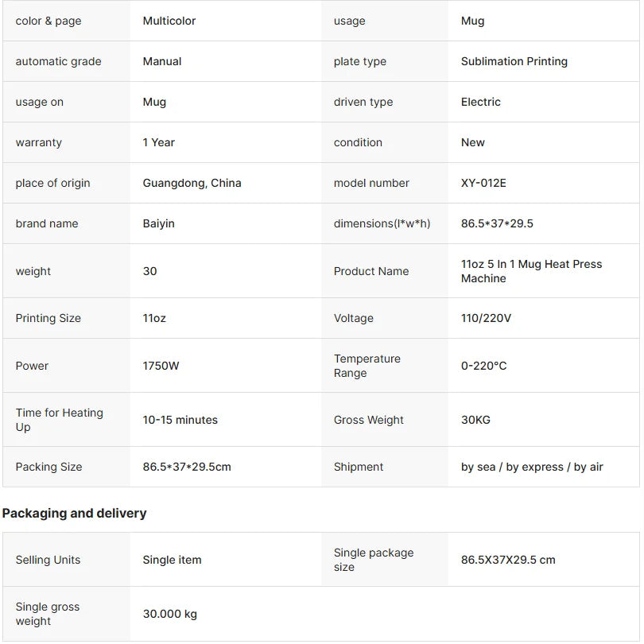Click the 'Guangdong, China' origin value
The image size is (644, 644).
pos(192,183)
